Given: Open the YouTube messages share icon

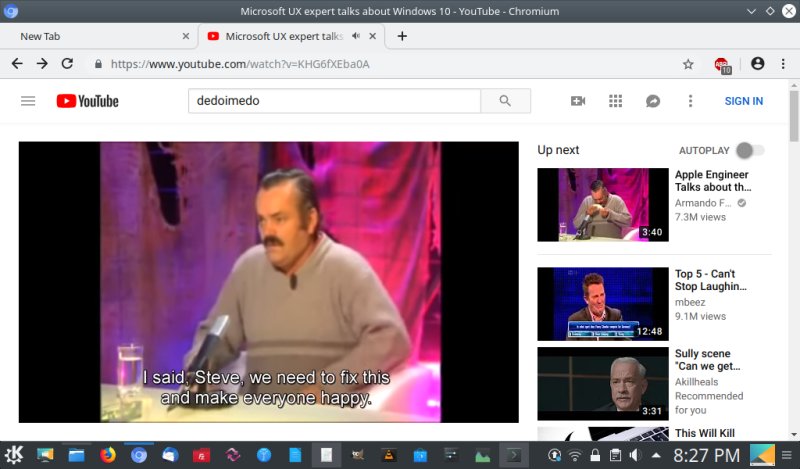Looking at the screenshot, I should pos(653,101).
